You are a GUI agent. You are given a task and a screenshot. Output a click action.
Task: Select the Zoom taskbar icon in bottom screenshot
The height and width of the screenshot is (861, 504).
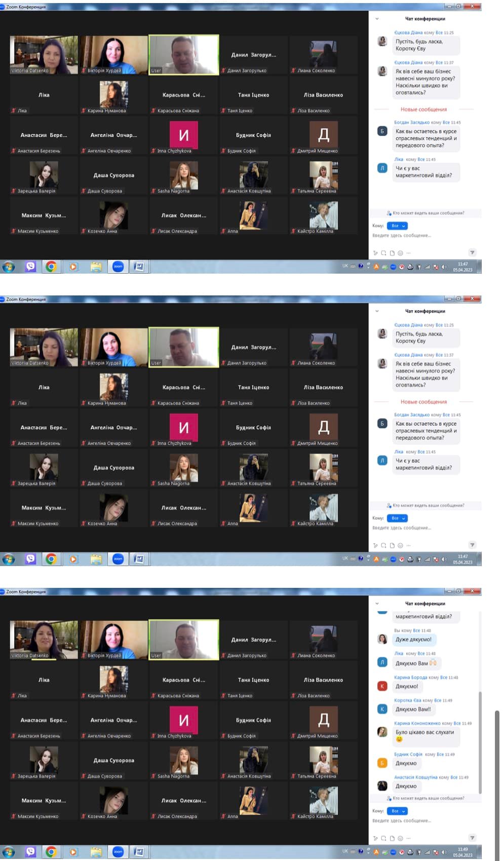point(118,852)
